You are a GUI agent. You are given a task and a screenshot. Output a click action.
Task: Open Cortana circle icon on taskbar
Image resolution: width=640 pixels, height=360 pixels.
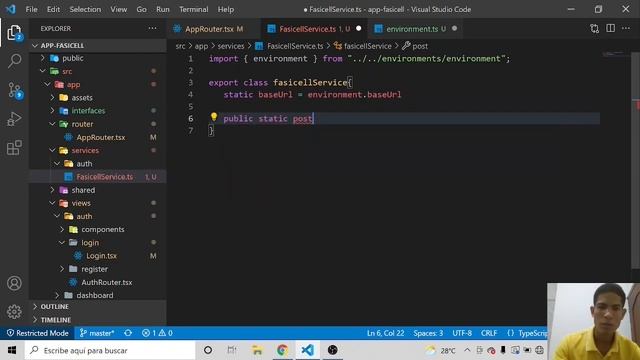click(208, 350)
